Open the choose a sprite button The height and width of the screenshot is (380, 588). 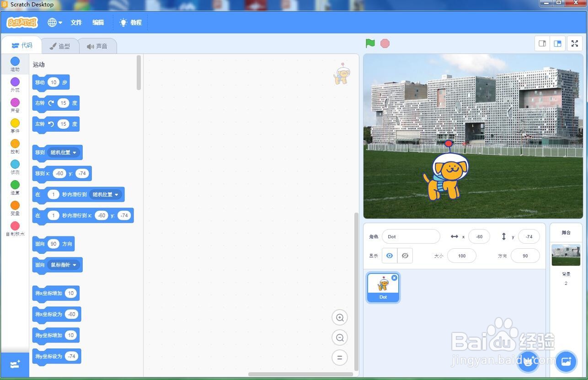tap(528, 362)
